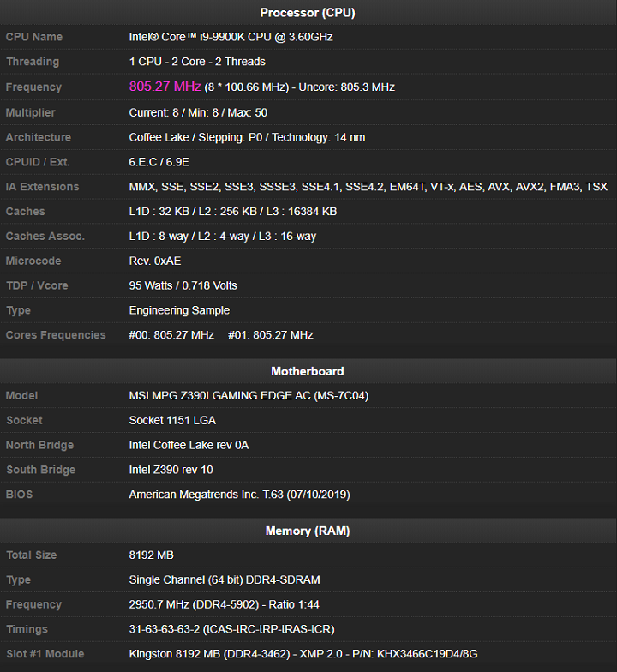Click the American Megatrends BIOS version text
Viewport: 617px width, 672px height.
pos(240,495)
